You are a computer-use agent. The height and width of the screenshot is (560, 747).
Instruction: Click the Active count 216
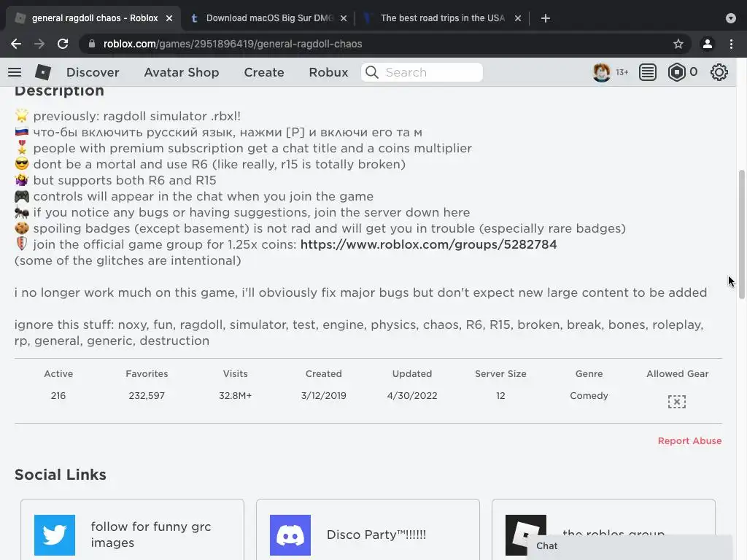point(58,396)
